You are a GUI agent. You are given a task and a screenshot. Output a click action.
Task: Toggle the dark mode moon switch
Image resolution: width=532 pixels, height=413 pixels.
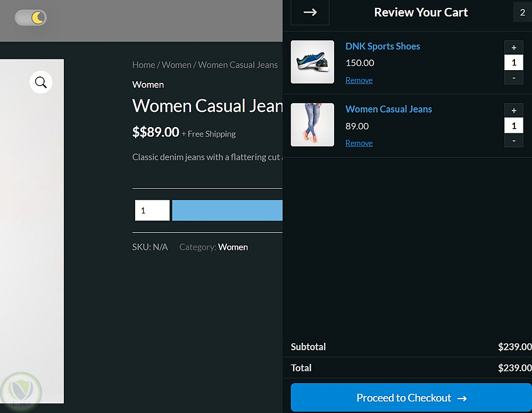[31, 18]
